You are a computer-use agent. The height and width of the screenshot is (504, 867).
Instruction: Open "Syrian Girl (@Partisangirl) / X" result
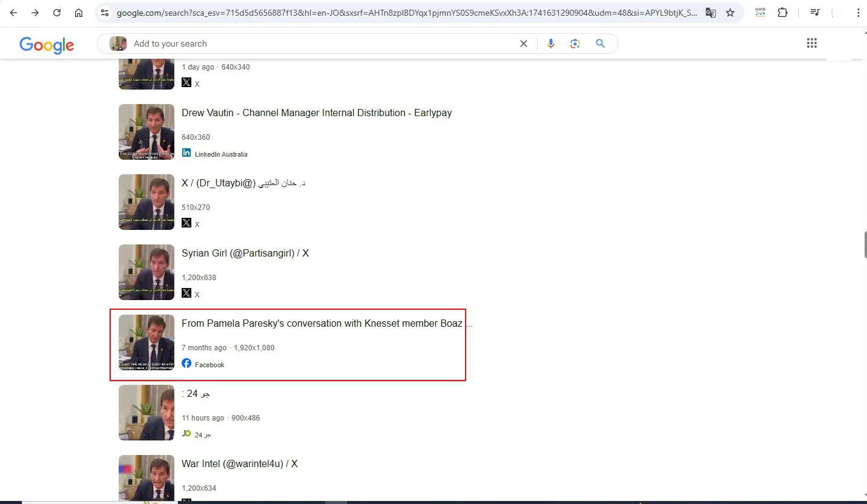tap(245, 254)
